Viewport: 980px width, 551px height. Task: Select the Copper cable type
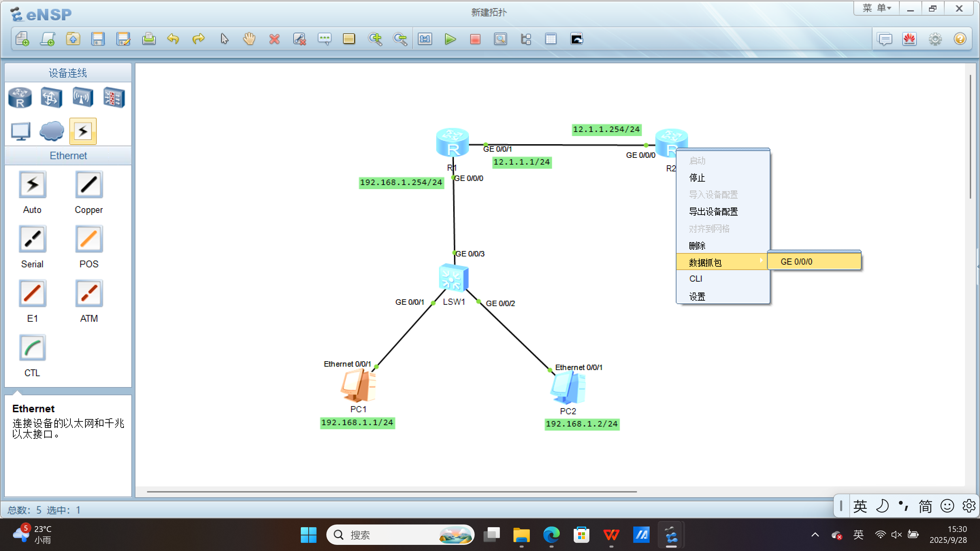[88, 185]
